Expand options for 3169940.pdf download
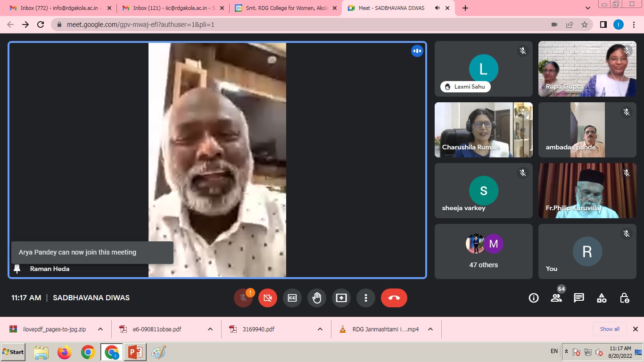This screenshot has width=644, height=362. (320, 329)
